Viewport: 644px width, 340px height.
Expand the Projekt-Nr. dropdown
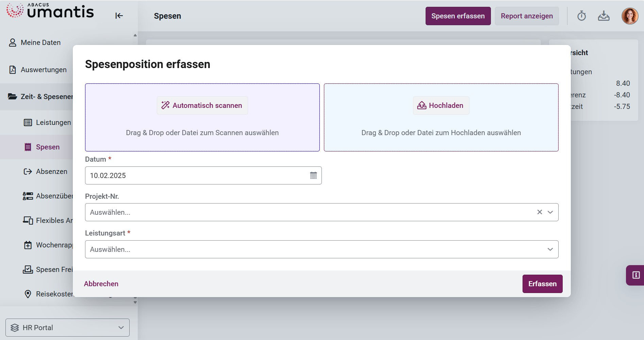(550, 212)
